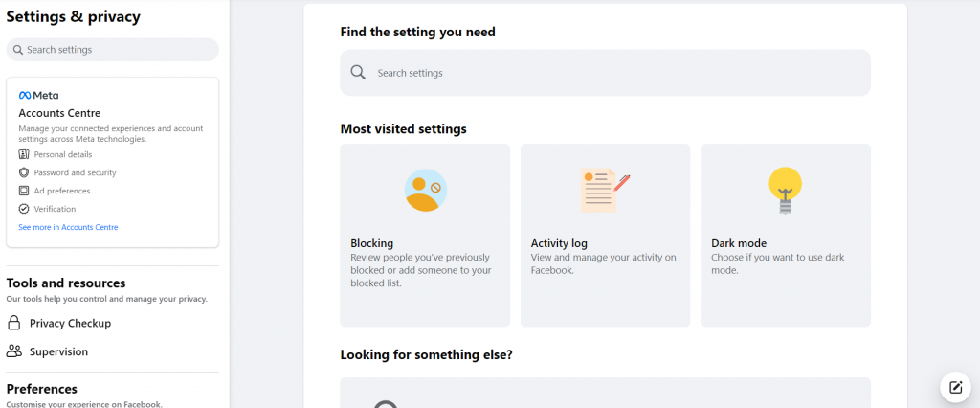Open the Ad preferences link
This screenshot has width=980, height=408.
pyautogui.click(x=62, y=191)
